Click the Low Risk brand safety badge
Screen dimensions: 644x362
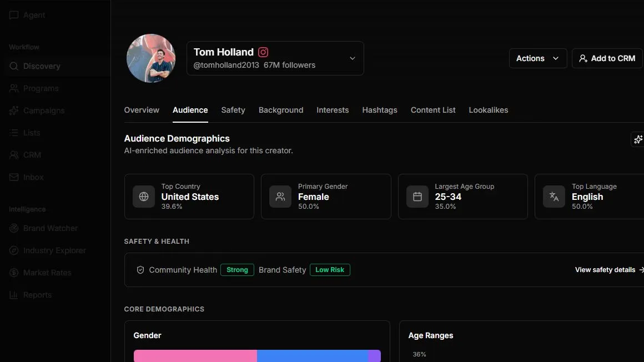(x=330, y=270)
